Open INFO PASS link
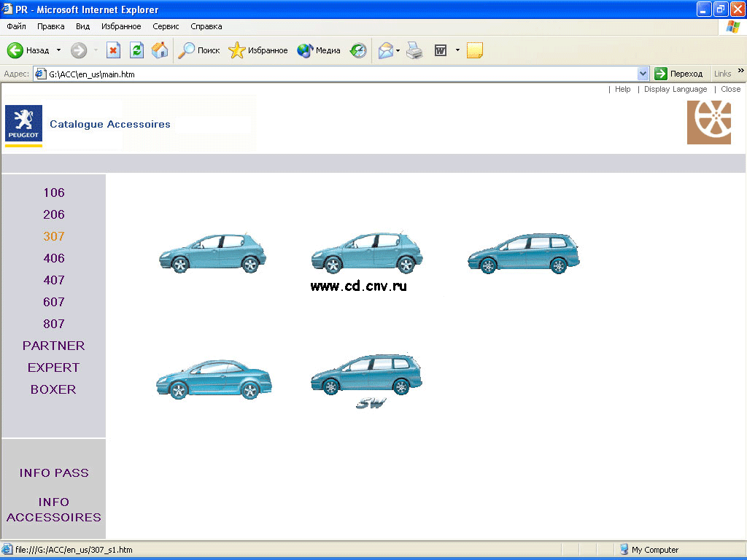Viewport: 747px width, 560px height. tap(54, 472)
